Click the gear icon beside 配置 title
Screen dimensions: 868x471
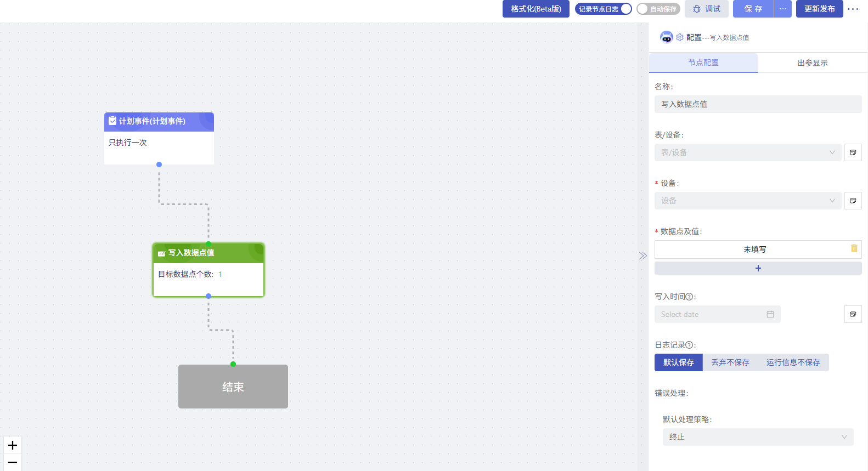[680, 37]
